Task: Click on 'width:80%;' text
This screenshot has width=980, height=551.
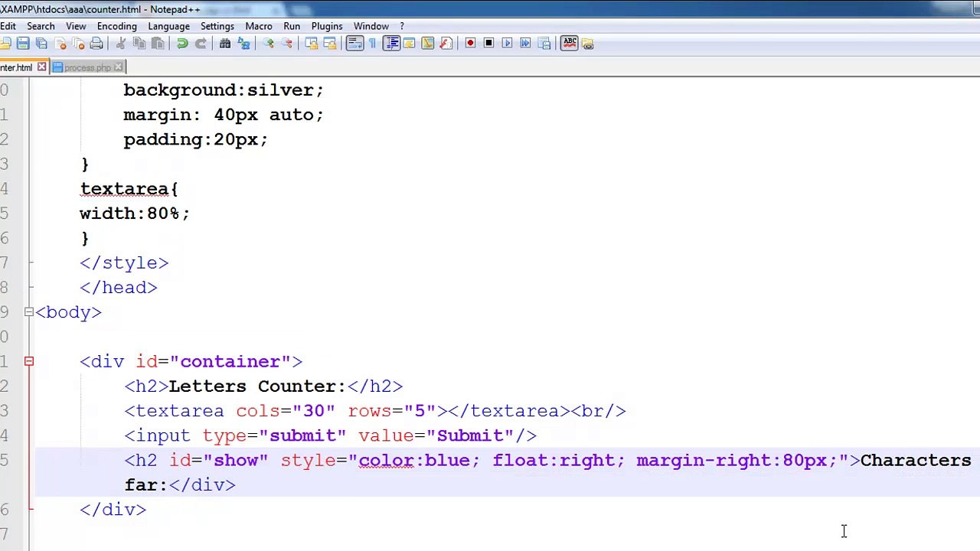Action: (135, 214)
